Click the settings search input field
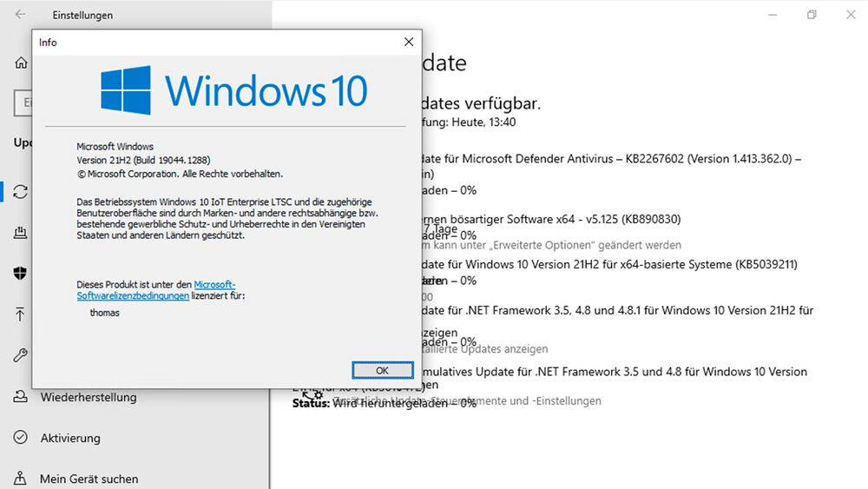This screenshot has height=489, width=868. coord(23,102)
